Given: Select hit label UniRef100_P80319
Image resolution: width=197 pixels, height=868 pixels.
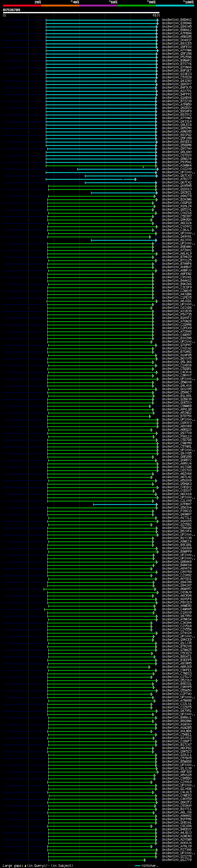Looking at the screenshot, I should (x=177, y=603).
